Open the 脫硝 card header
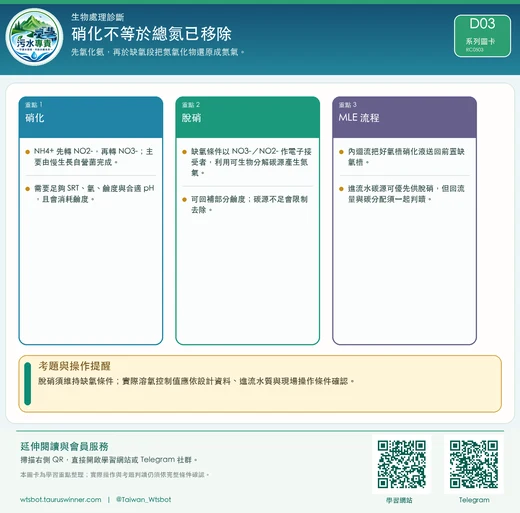 [x=248, y=117]
